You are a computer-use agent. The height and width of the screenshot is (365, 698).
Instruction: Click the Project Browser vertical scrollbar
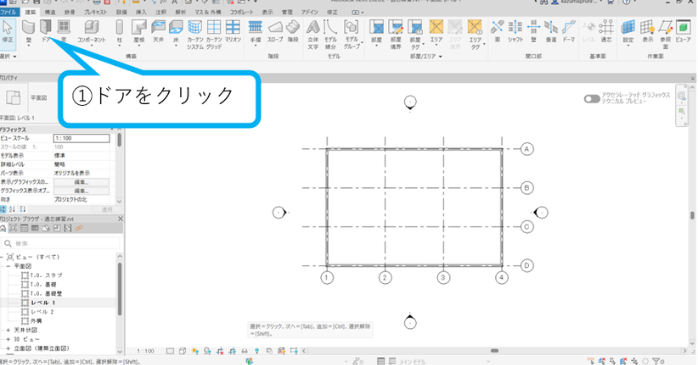(x=119, y=289)
